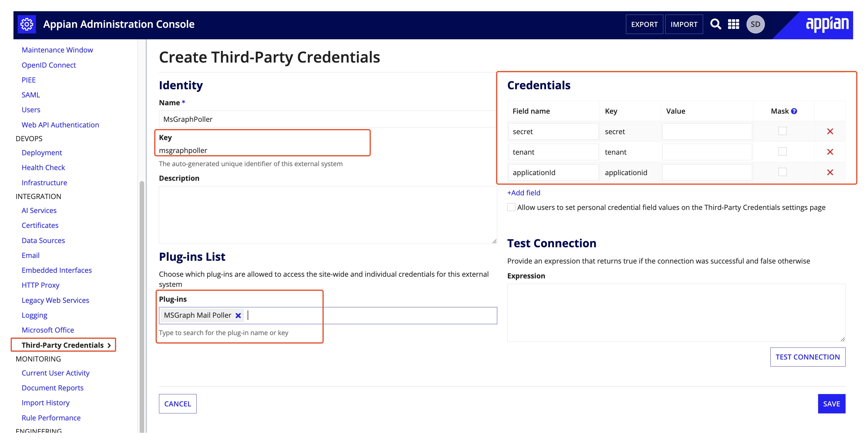Delete the tenant credential field row
Screen dimensions: 868x444
click(x=830, y=152)
